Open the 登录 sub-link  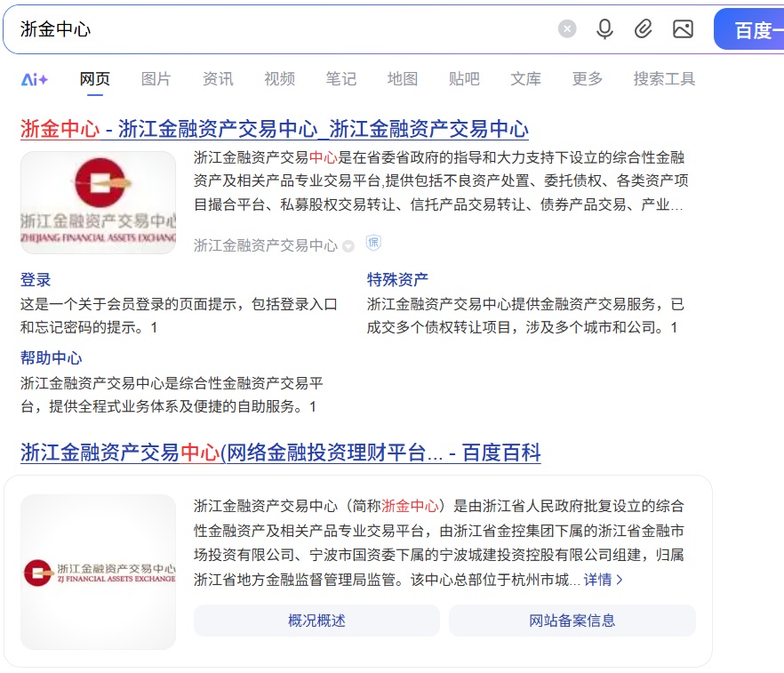[36, 280]
